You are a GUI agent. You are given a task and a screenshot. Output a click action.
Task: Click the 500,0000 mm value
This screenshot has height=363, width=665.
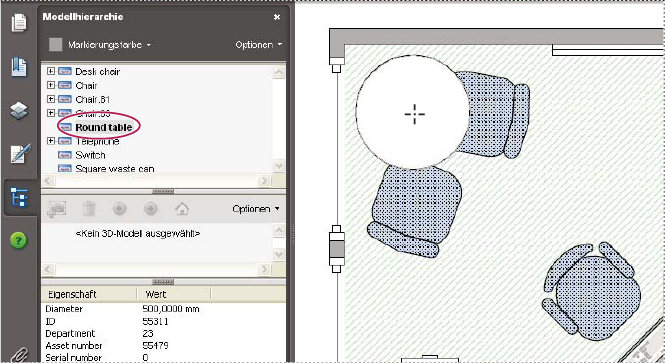click(x=170, y=309)
